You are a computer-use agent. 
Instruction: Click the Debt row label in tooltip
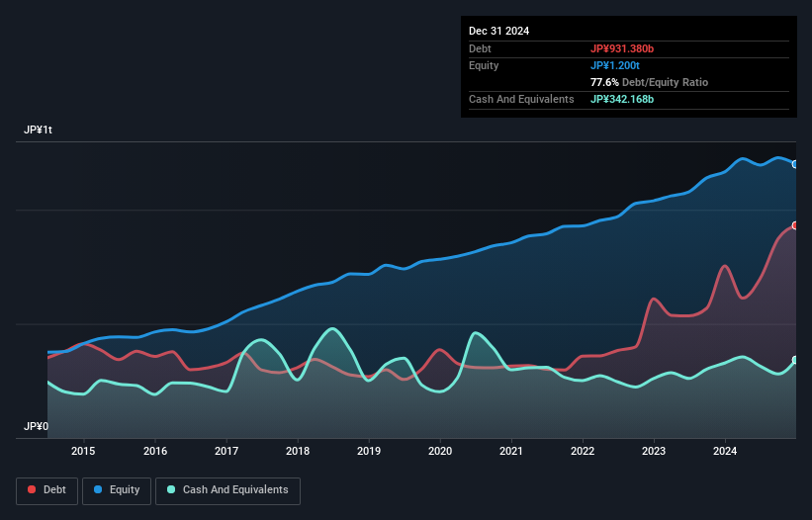pyautogui.click(x=480, y=48)
